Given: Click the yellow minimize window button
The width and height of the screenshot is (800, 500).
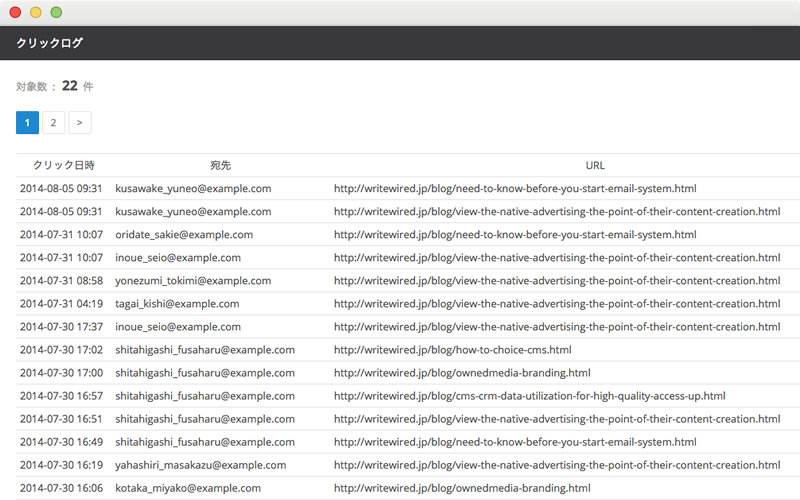Looking at the screenshot, I should (36, 12).
